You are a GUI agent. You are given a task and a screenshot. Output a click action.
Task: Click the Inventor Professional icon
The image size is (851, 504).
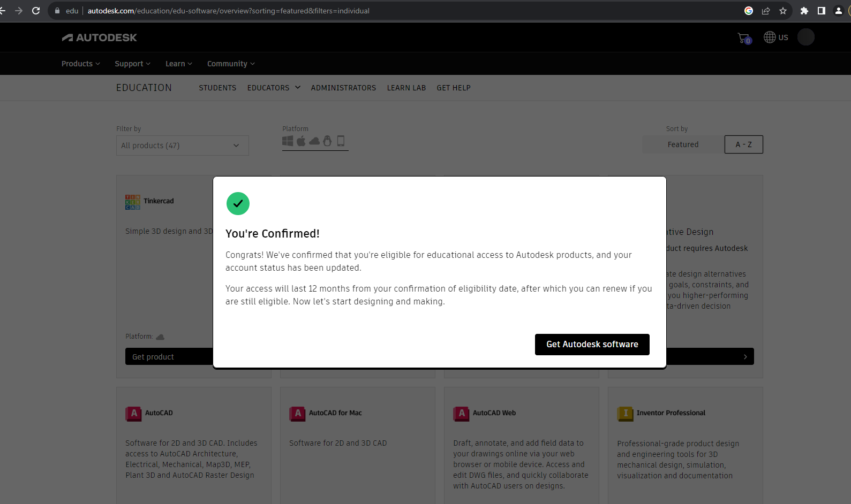[625, 414]
